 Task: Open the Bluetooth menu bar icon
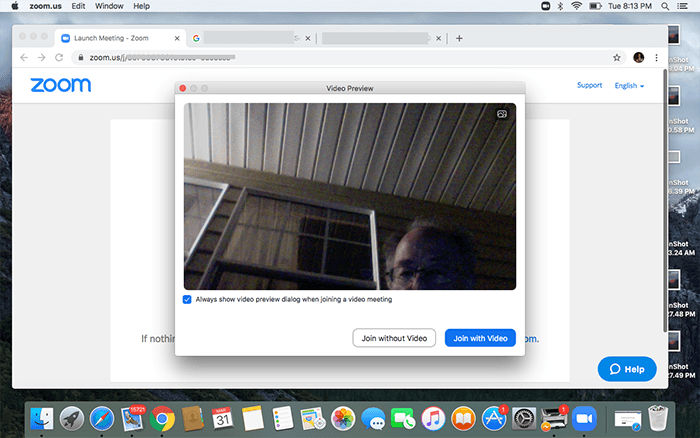[x=560, y=6]
